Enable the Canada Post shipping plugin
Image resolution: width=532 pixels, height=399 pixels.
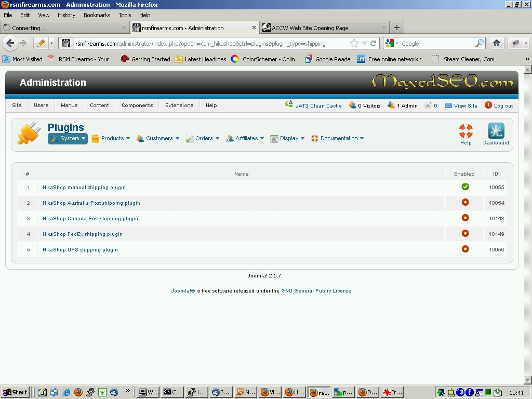tap(465, 218)
